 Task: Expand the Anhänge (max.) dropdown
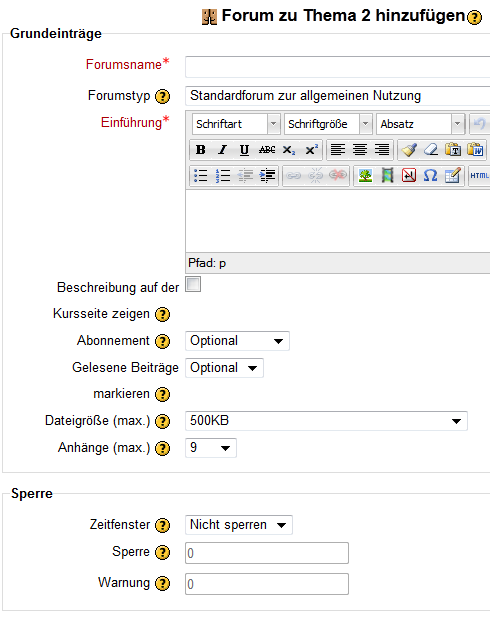[211, 448]
